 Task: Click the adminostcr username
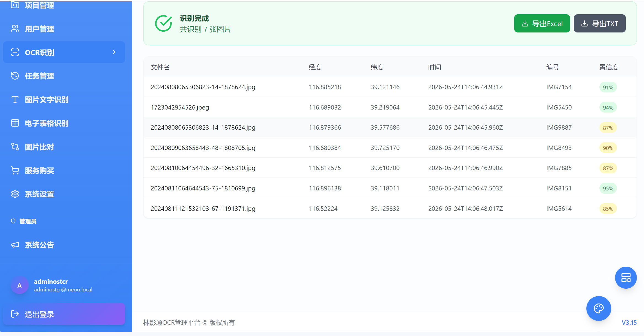pos(51,282)
